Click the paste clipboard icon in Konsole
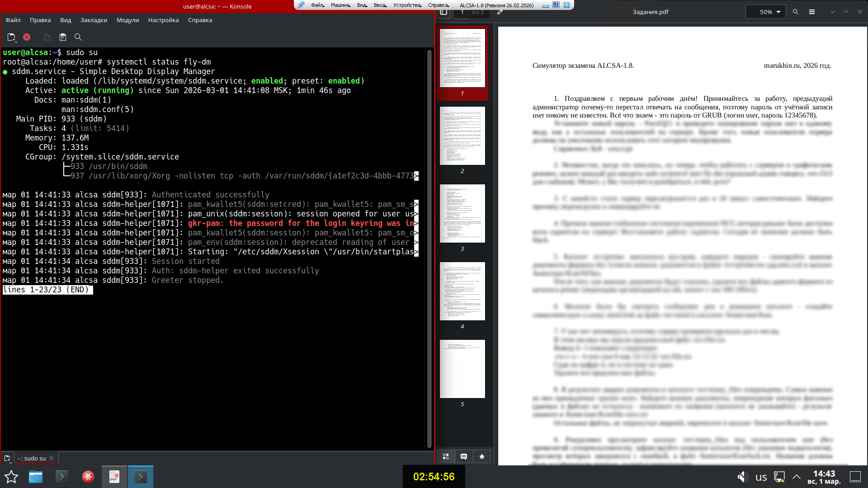 [x=63, y=37]
